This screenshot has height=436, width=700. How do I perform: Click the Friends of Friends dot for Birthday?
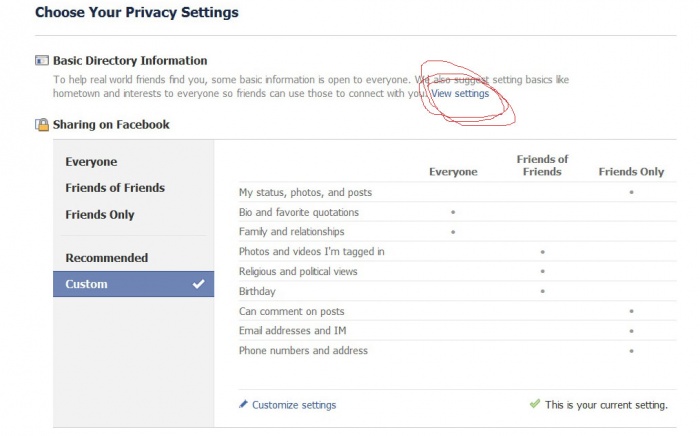coord(542,291)
